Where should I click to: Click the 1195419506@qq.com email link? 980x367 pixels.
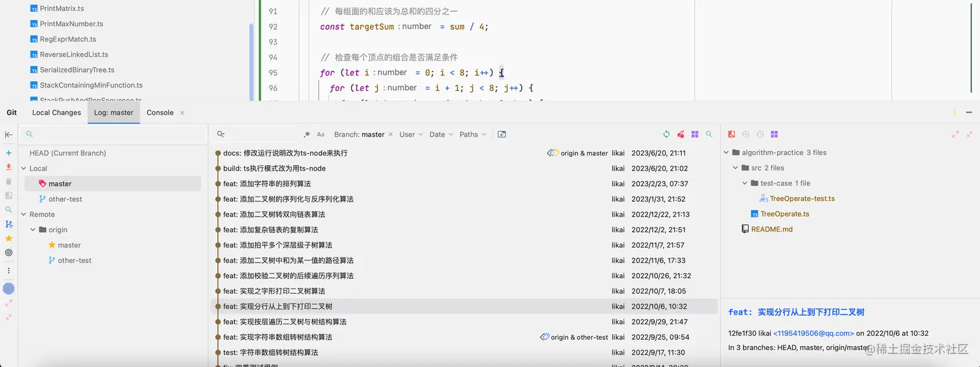point(813,333)
